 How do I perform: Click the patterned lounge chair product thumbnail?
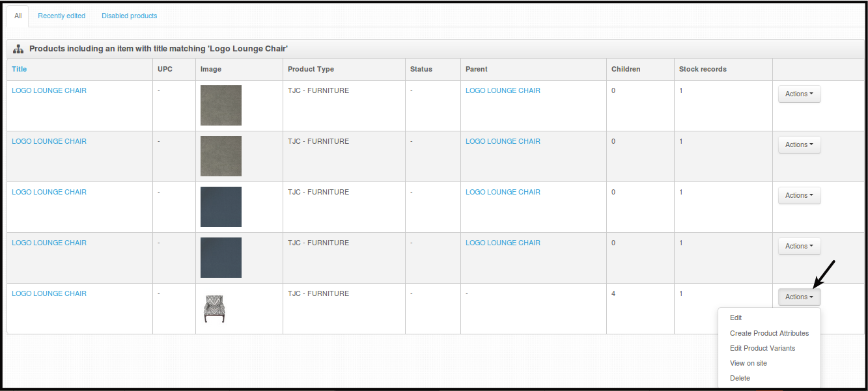[x=215, y=308]
